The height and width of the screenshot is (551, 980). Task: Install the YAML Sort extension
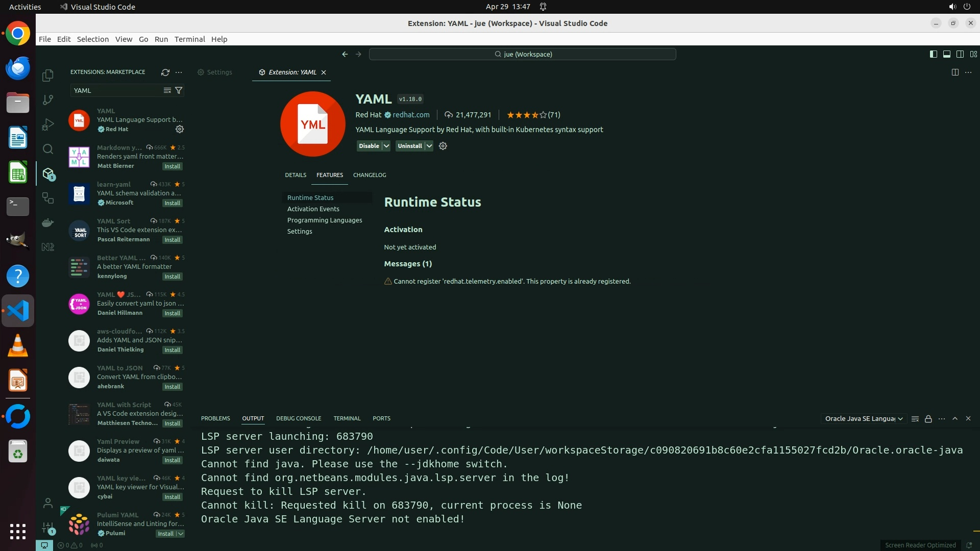click(172, 240)
